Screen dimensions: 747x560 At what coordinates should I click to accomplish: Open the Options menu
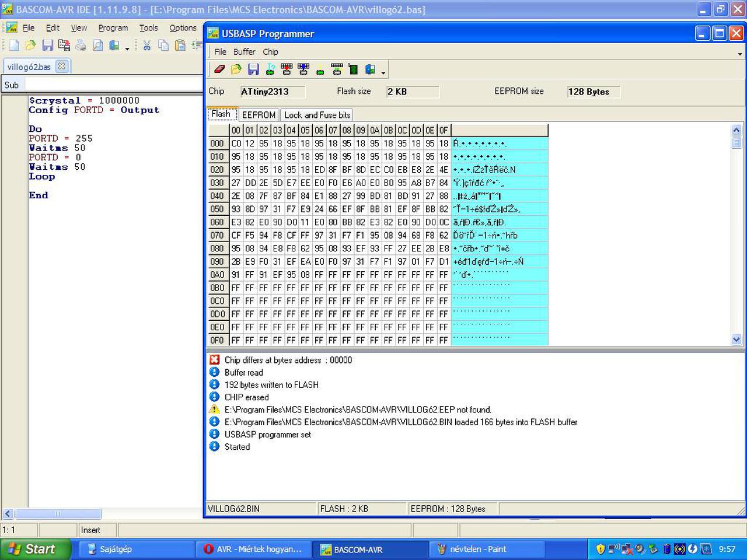183,27
